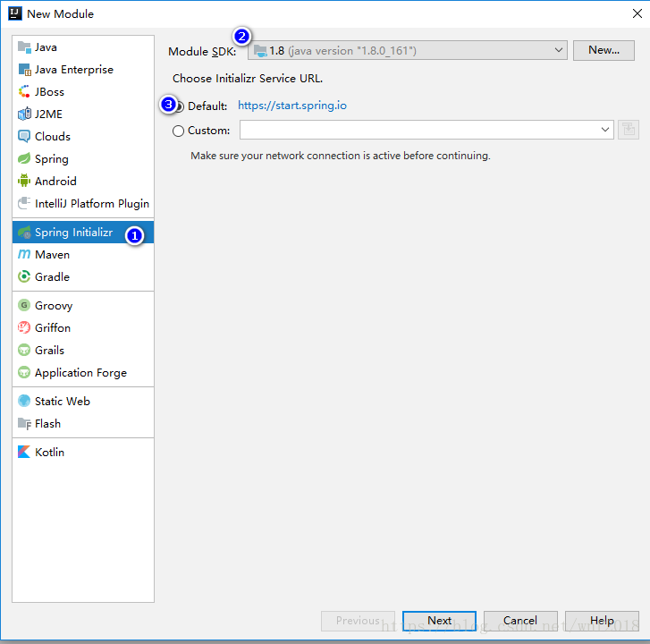Click the Gradle circular icon

pos(24,276)
